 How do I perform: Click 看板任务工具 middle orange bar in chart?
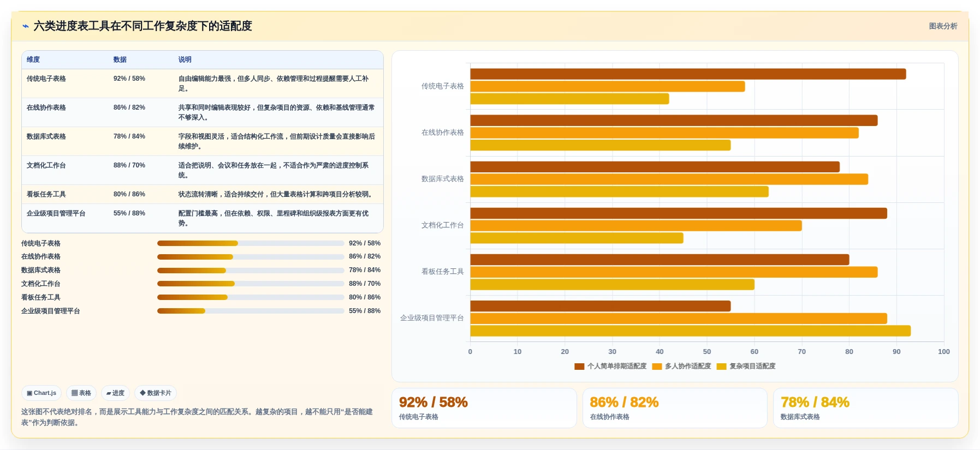(x=674, y=272)
